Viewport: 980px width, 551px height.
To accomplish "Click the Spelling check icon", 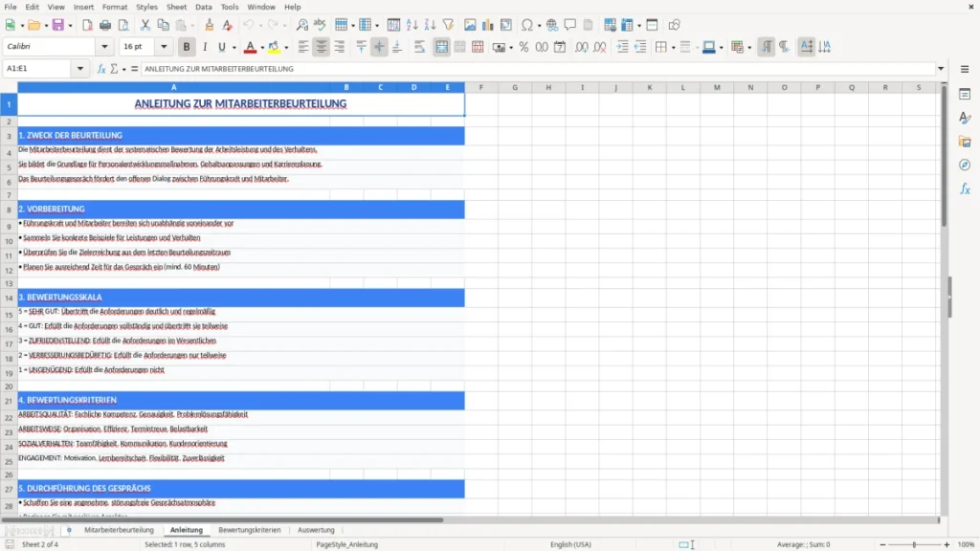I will point(320,25).
